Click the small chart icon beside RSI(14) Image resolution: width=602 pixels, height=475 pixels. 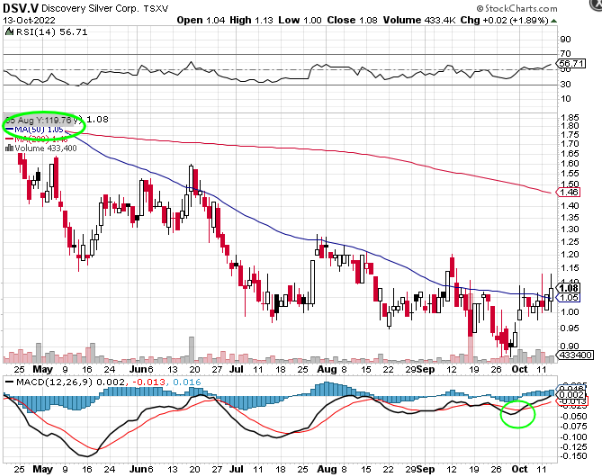click(9, 32)
